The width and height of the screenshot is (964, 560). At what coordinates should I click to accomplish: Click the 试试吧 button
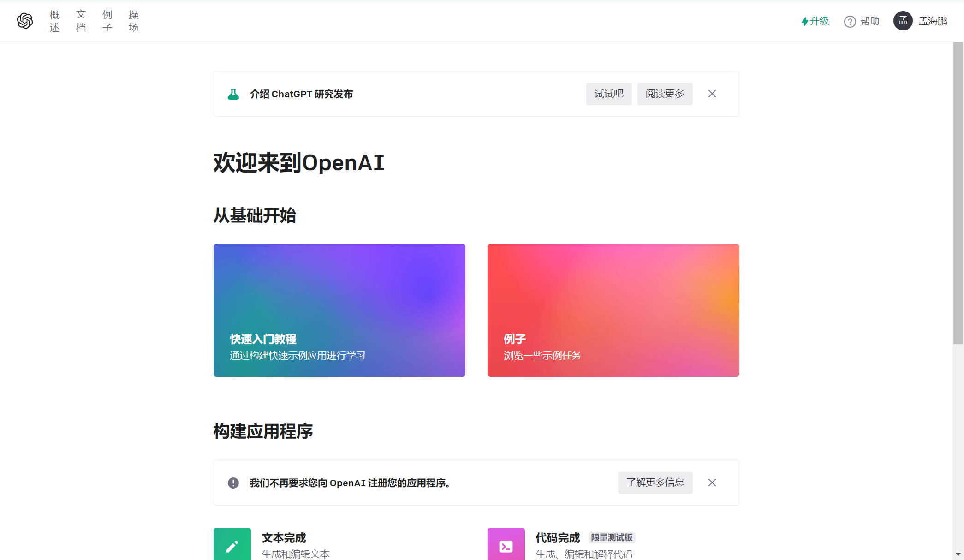[x=608, y=94]
